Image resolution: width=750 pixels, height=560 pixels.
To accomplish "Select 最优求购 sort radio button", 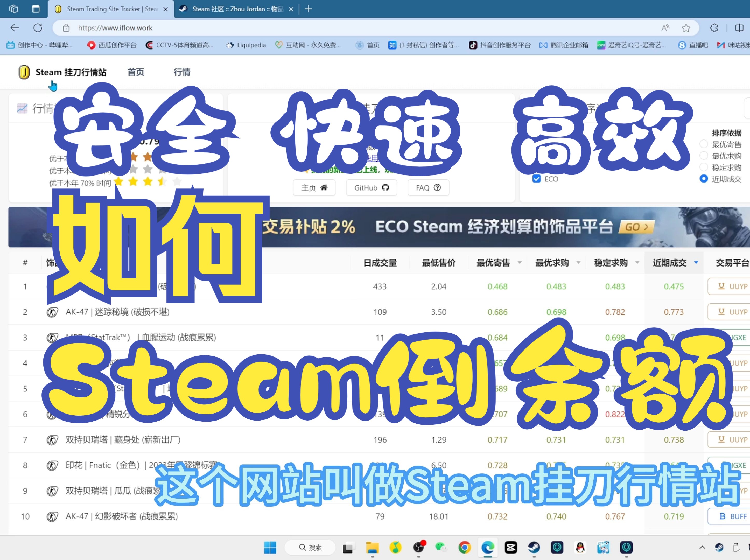I will point(704,156).
